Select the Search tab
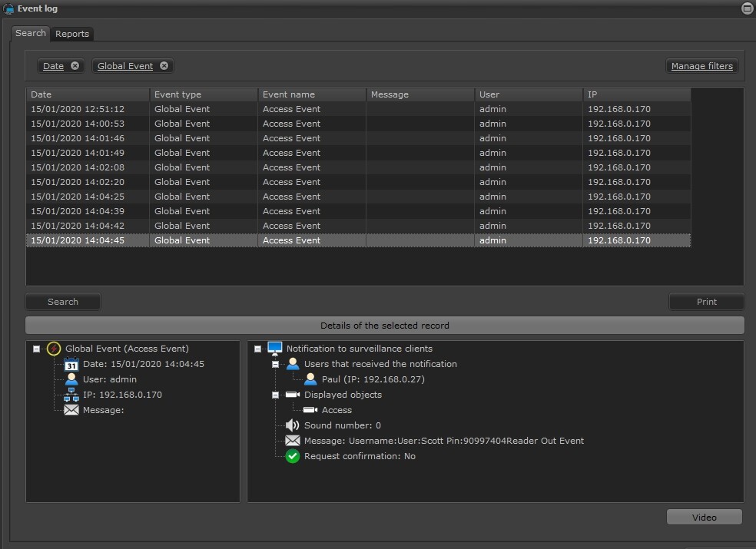This screenshot has width=756, height=549. [x=31, y=33]
